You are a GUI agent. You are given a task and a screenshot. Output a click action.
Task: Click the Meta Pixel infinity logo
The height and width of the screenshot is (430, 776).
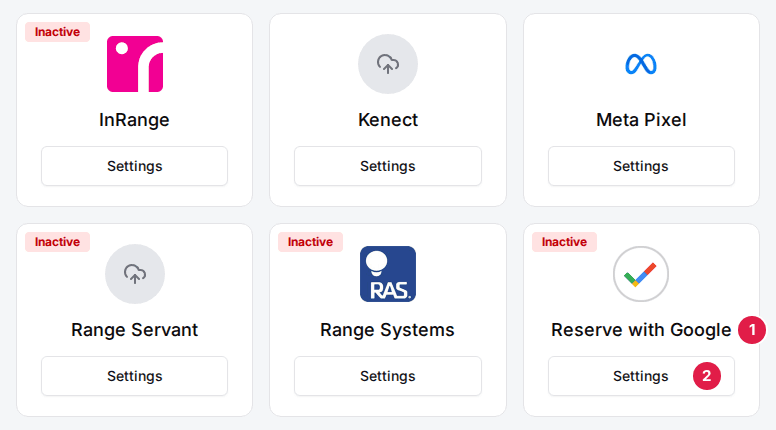(x=641, y=64)
